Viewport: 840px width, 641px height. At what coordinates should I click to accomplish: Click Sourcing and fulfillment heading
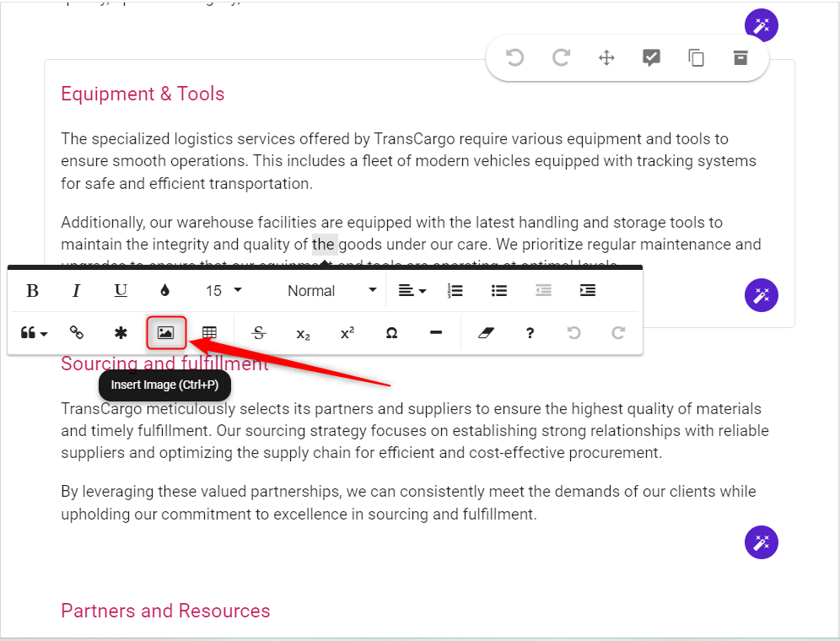pyautogui.click(x=164, y=364)
